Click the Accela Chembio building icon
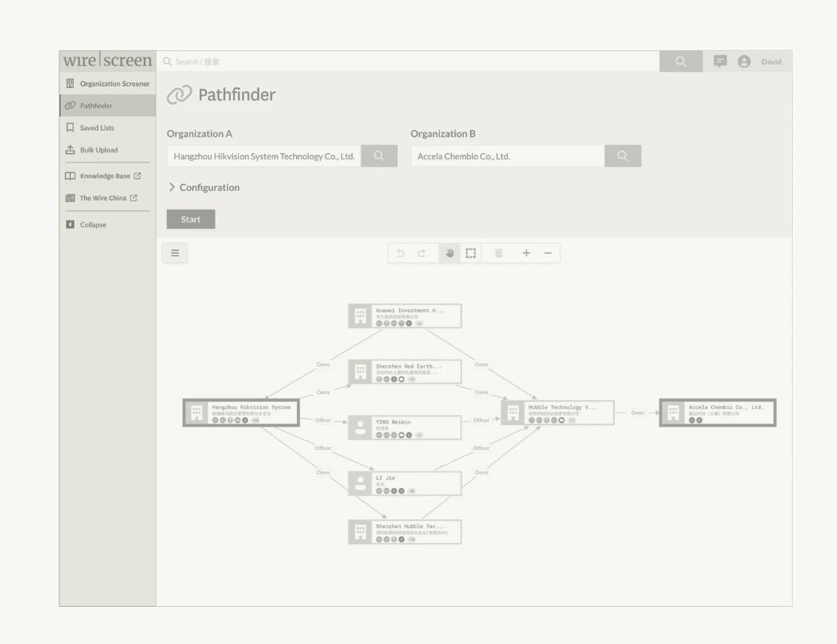Viewport: 837px width, 644px height. (x=673, y=413)
